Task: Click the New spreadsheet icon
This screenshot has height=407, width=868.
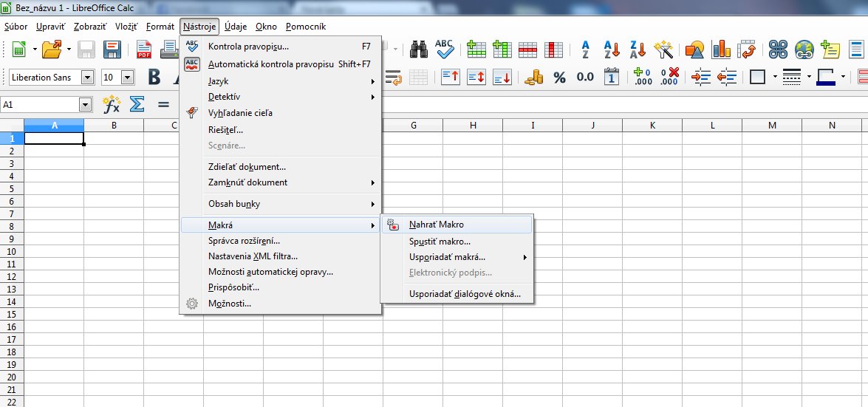Action: pos(18,49)
